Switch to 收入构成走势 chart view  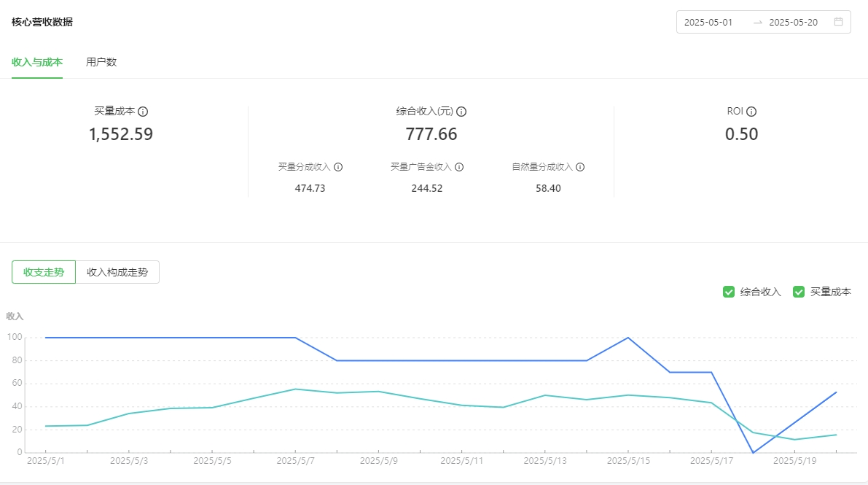click(x=117, y=272)
